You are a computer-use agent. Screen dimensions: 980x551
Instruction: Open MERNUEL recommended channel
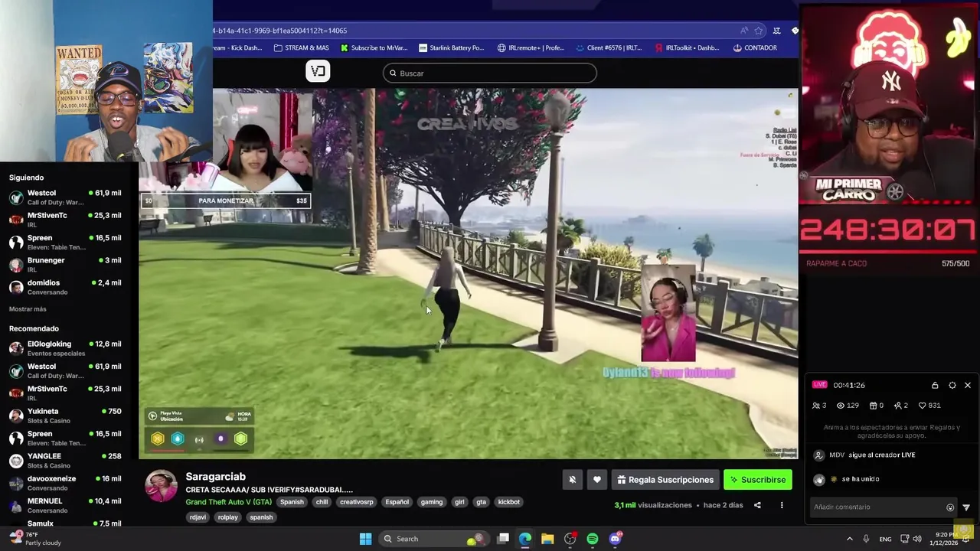[65, 505]
